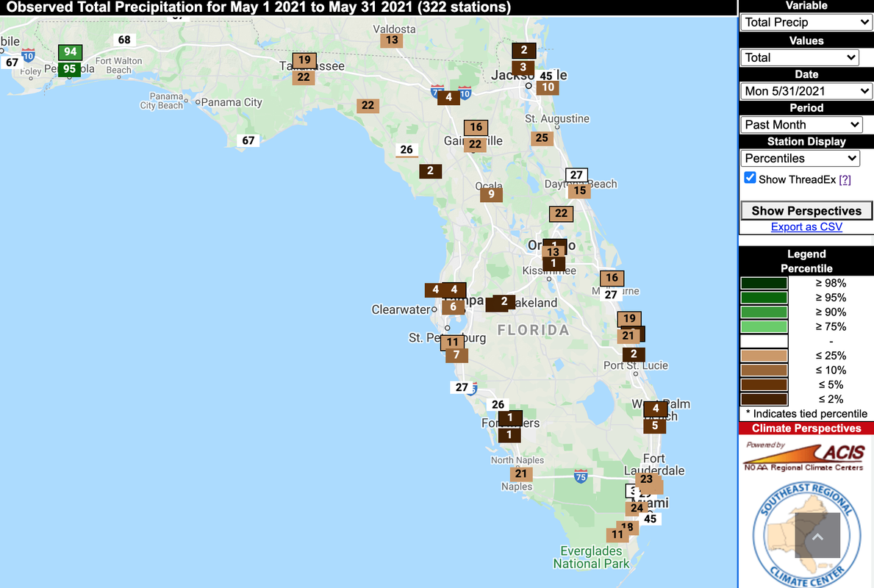Click the 22 station marker south of Daytona Beach
874x588 pixels.
coord(562,213)
